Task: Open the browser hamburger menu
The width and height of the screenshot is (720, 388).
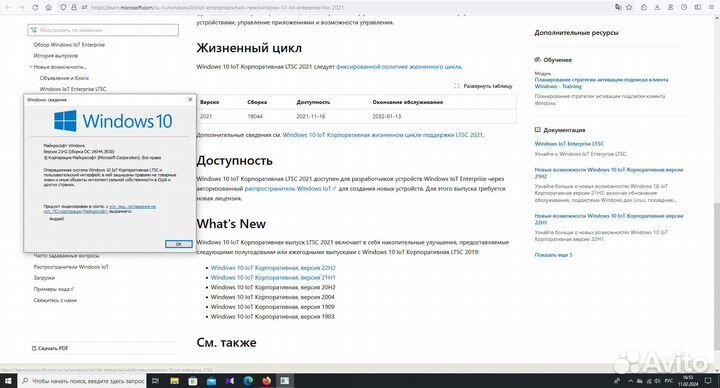Action: [711, 7]
